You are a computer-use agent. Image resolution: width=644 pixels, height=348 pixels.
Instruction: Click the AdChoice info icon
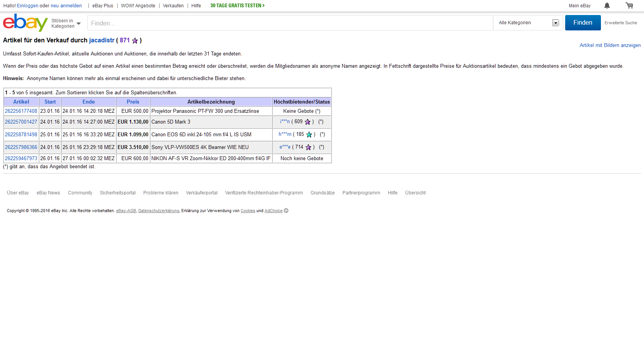coord(286,211)
